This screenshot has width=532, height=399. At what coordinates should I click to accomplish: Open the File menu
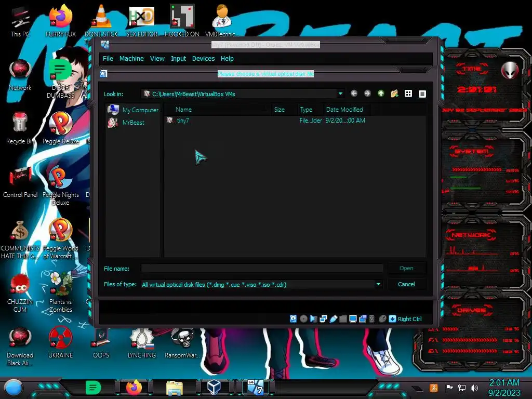point(108,58)
